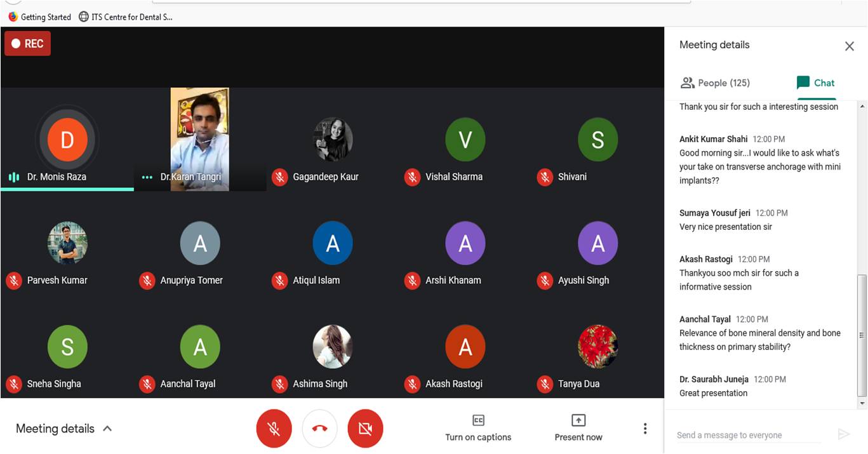868x454 pixels.
Task: Turn on captions
Action: (x=478, y=428)
